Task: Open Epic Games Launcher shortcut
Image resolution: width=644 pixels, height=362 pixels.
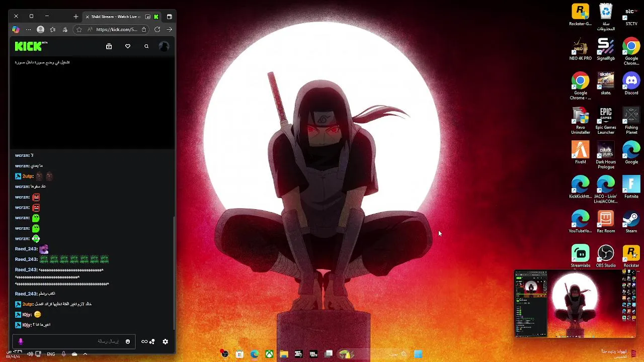Action: (606, 121)
